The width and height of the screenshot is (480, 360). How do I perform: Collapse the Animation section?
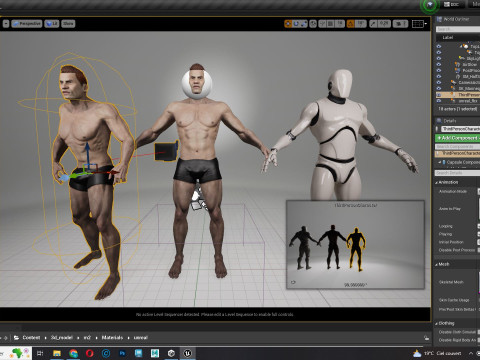[x=437, y=182]
